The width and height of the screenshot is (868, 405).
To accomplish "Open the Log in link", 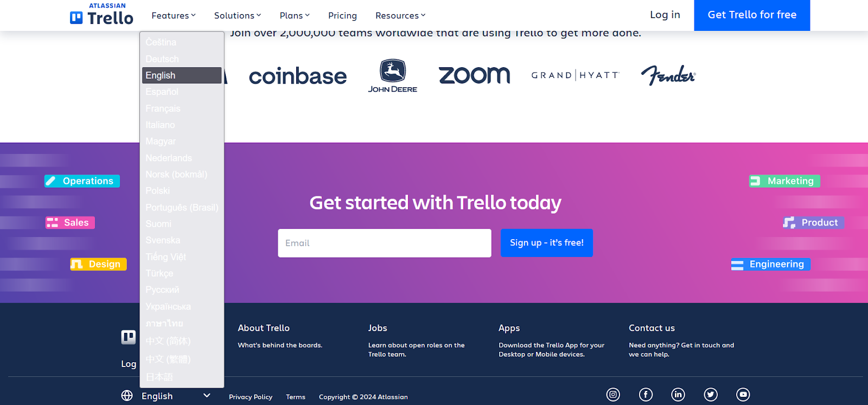I will (x=665, y=15).
